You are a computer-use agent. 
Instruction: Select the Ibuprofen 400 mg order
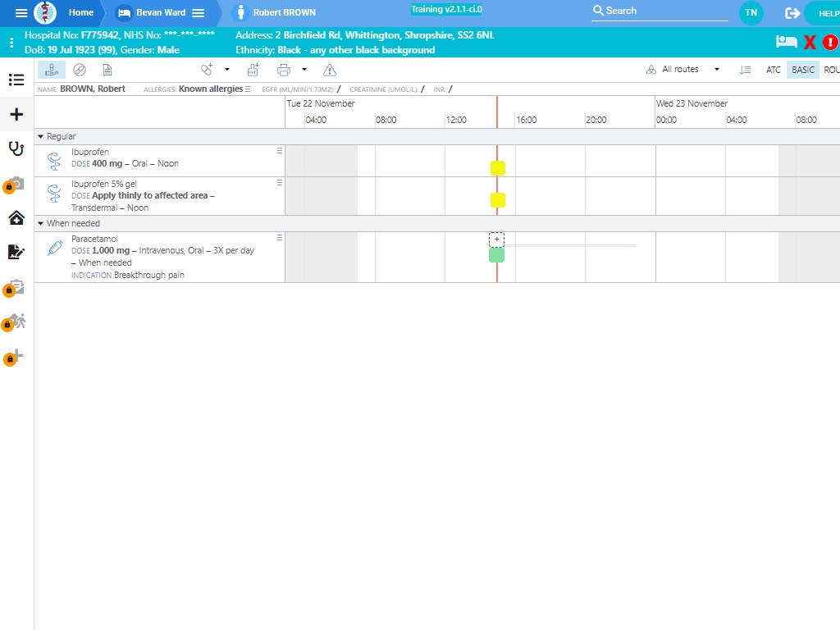tap(160, 161)
